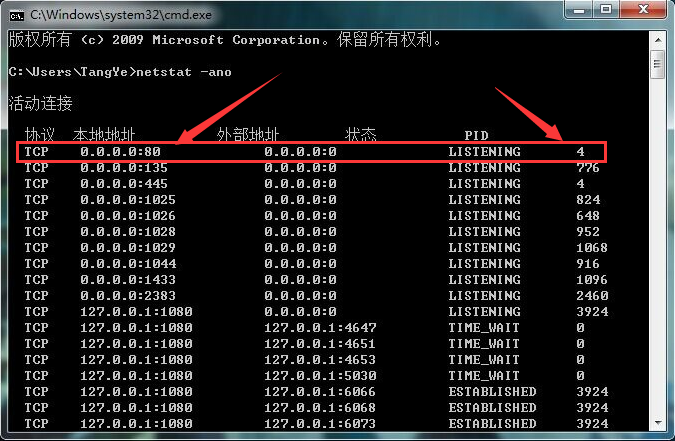Click the scrollbar down arrow
Viewport: 675px width, 441px height.
(x=658, y=423)
